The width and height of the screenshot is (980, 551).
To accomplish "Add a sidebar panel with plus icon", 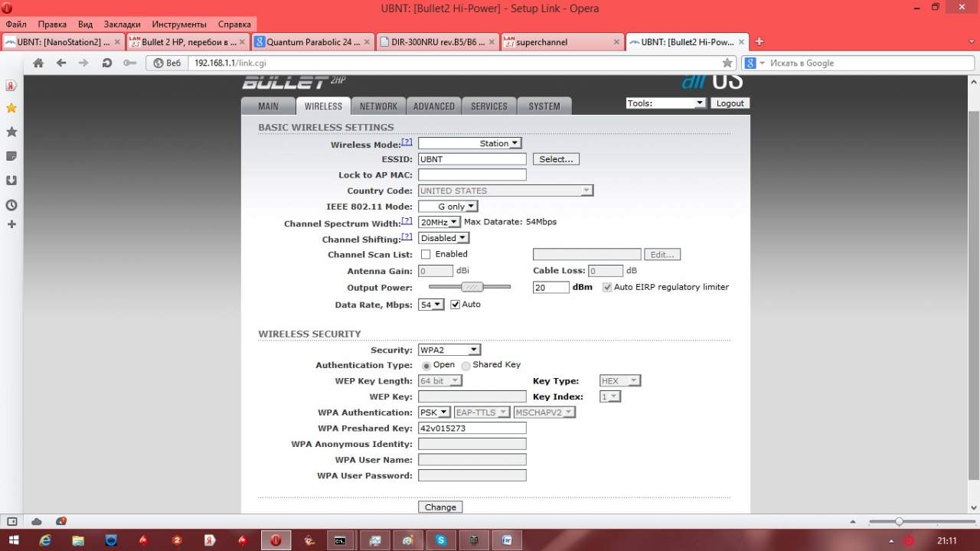I will [x=11, y=224].
